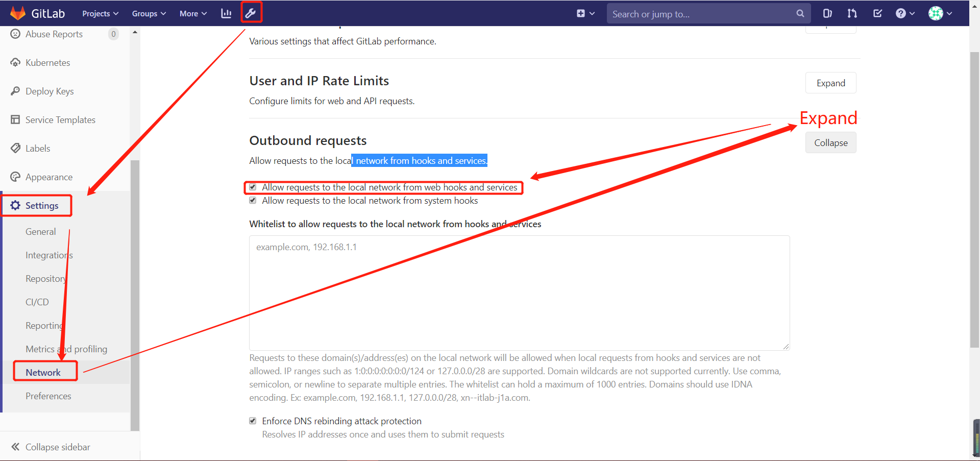
Task: Collapse the Outbound requests section
Action: pos(831,143)
